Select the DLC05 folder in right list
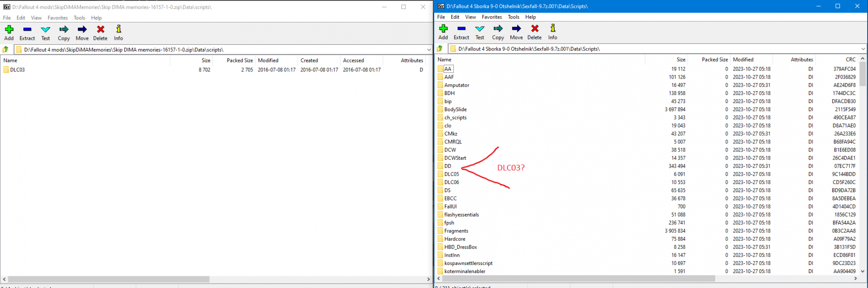The image size is (868, 288). coord(451,174)
